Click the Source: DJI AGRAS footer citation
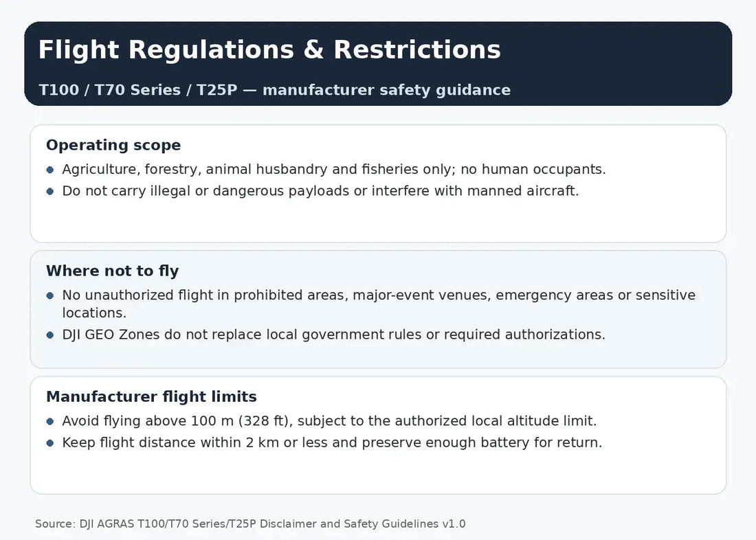The height and width of the screenshot is (540, 756). click(250, 524)
